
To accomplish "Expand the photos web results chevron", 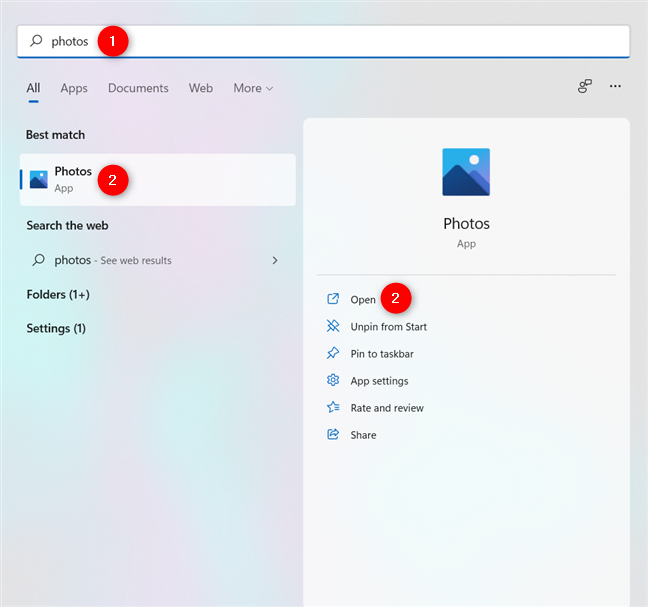I will click(x=275, y=260).
